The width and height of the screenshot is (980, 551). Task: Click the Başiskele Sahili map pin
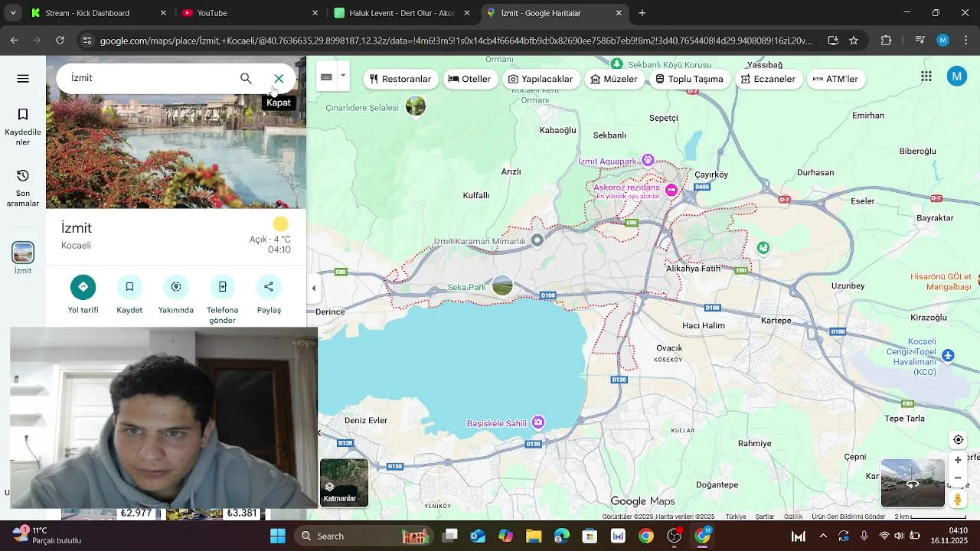pyautogui.click(x=538, y=422)
